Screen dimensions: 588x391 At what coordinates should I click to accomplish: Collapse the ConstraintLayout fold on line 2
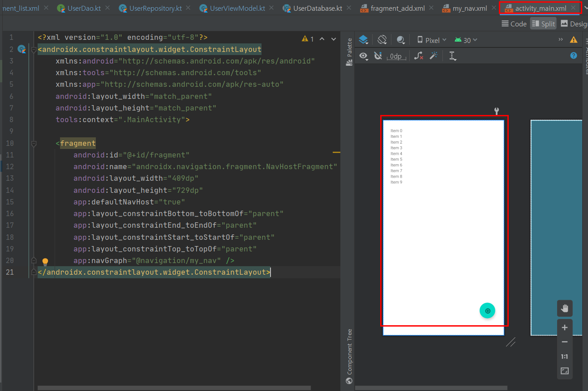34,49
